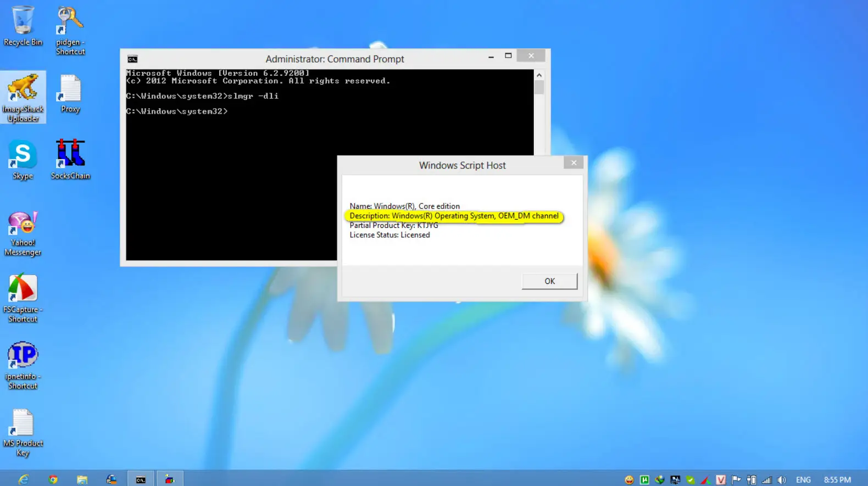Click the Command Prompt vertical scrollbar thumb
This screenshot has height=486, width=868.
pyautogui.click(x=539, y=87)
